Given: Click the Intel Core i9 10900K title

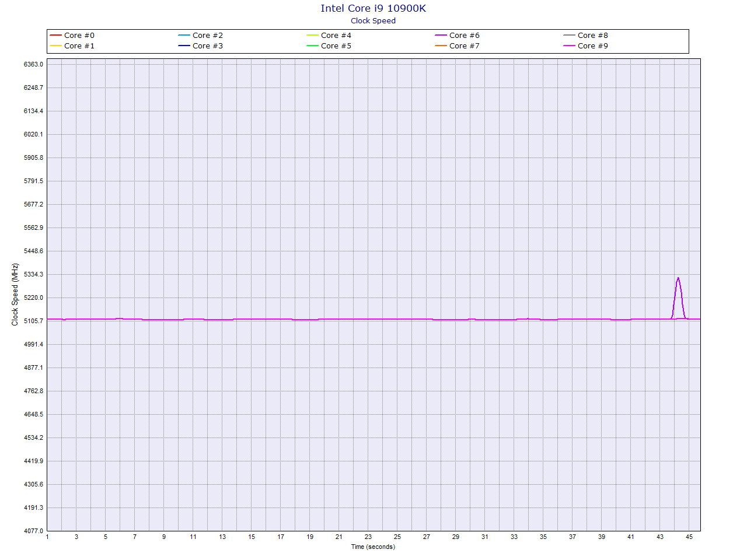Looking at the screenshot, I should 373,8.
